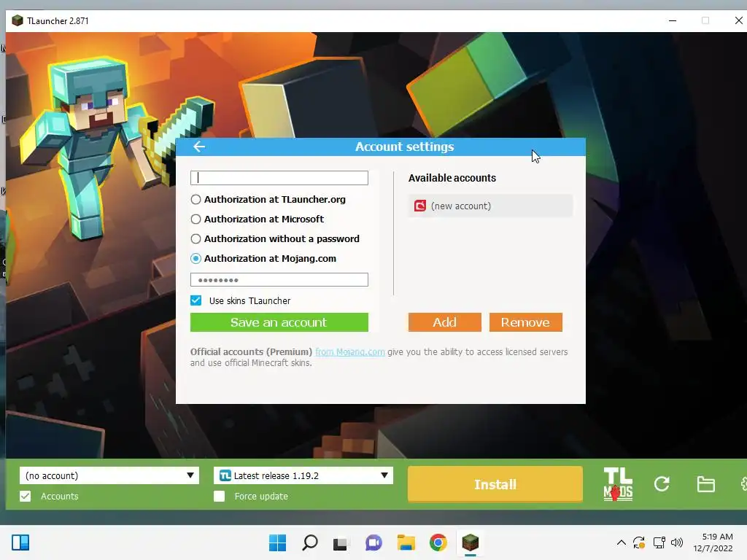The height and width of the screenshot is (560, 747).
Task: Click the password field
Action: coord(279,279)
